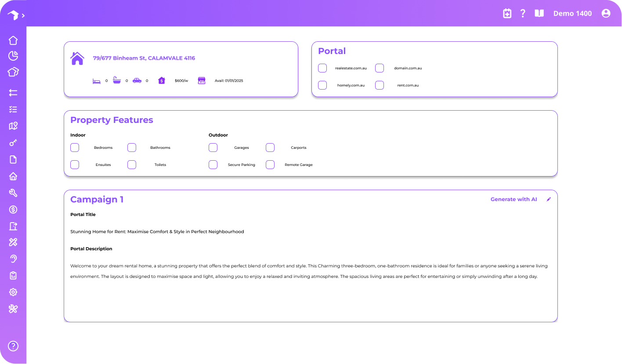Open the settings gear icon in sidebar

point(13,292)
